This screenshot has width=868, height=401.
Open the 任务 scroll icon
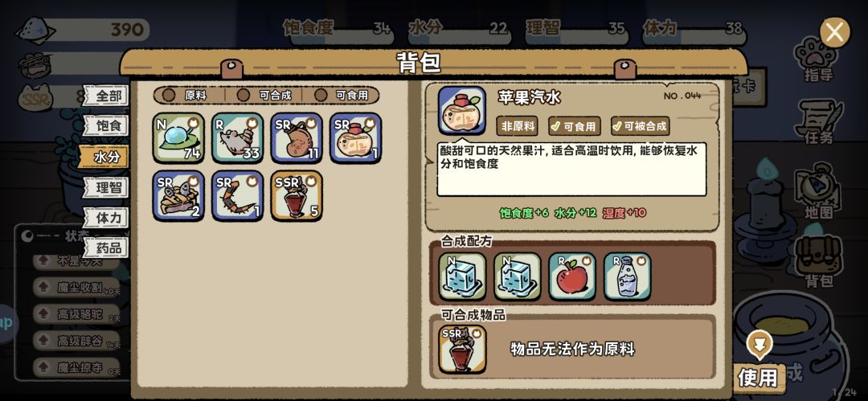819,122
